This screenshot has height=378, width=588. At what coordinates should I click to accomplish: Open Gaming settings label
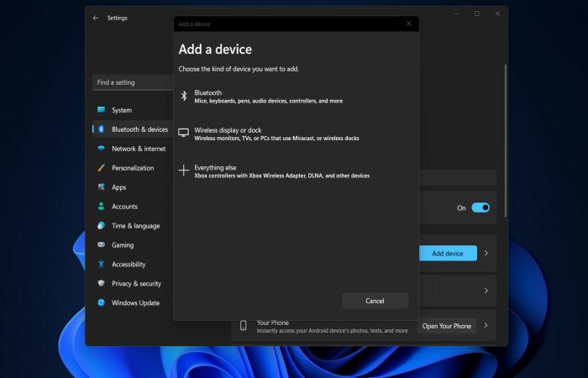tap(123, 245)
